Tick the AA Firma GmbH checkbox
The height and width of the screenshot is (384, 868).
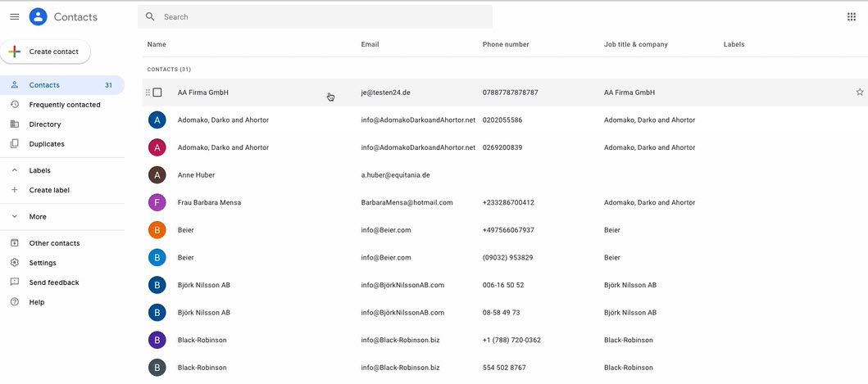[157, 93]
